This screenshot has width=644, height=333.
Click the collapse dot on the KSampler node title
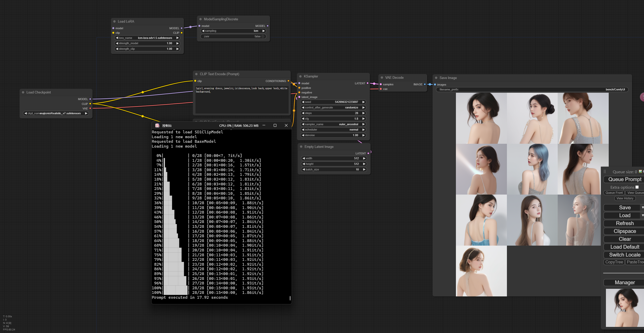(x=300, y=76)
